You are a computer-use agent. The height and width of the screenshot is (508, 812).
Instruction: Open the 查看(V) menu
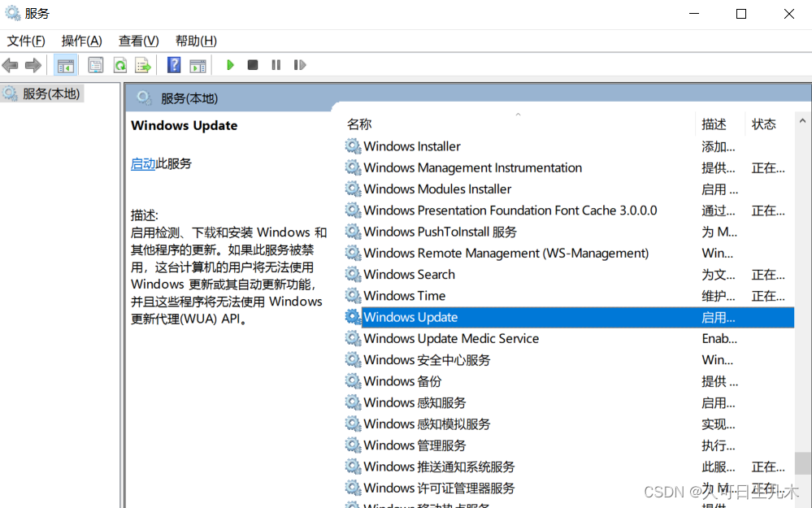pyautogui.click(x=138, y=41)
